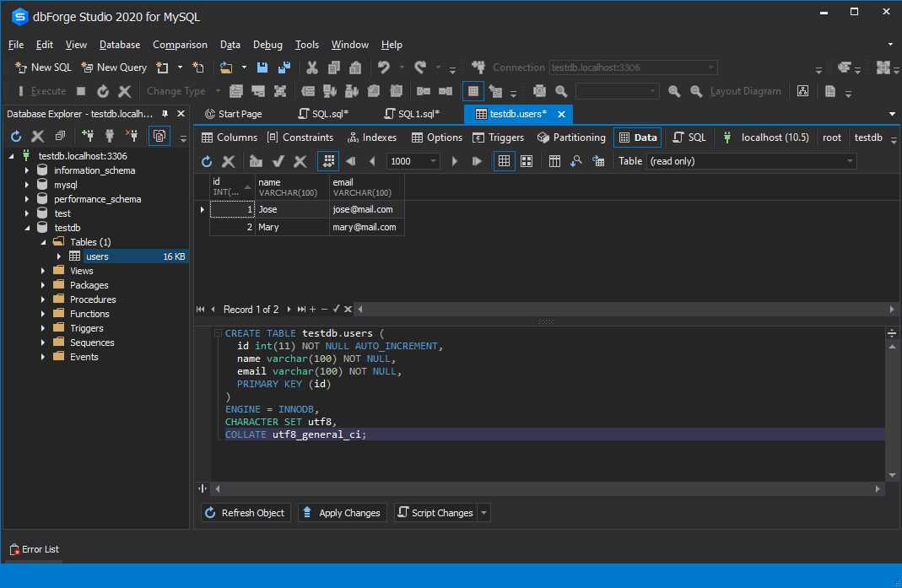Viewport: 902px width, 588px height.
Task: Click the Open File folder icon
Action: coord(227,67)
